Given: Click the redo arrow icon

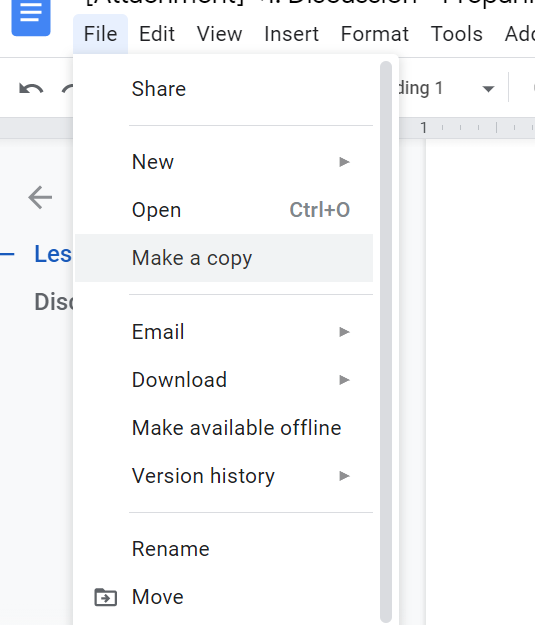Looking at the screenshot, I should (67, 88).
